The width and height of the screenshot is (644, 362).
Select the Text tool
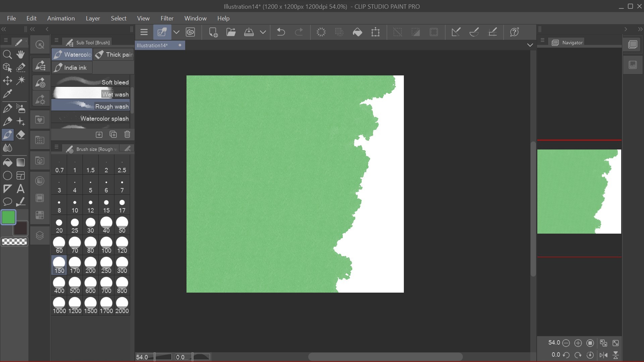point(21,189)
